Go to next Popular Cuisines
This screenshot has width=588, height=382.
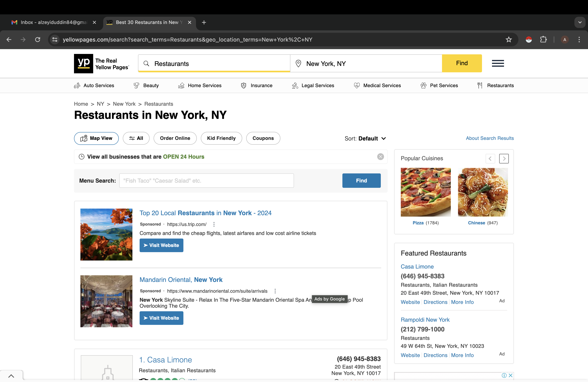[504, 158]
